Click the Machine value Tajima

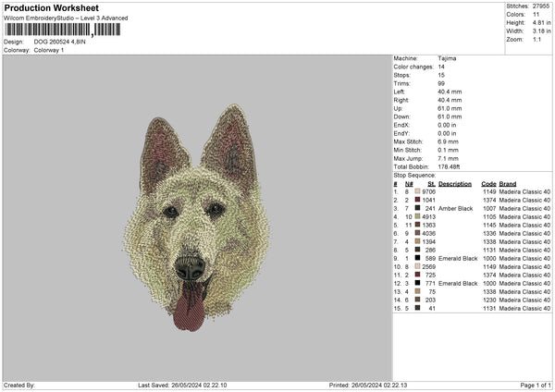447,58
